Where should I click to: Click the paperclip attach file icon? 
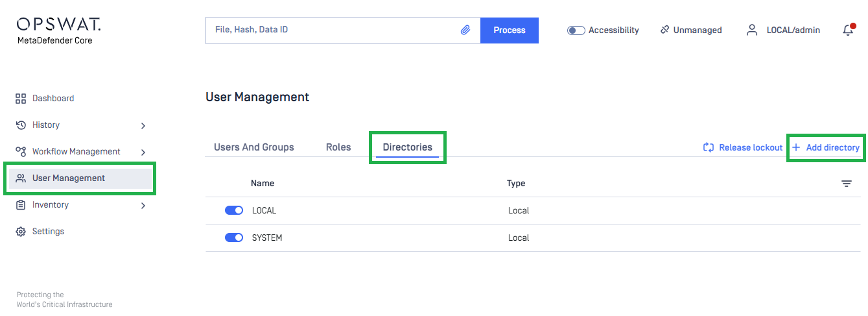[x=465, y=30]
